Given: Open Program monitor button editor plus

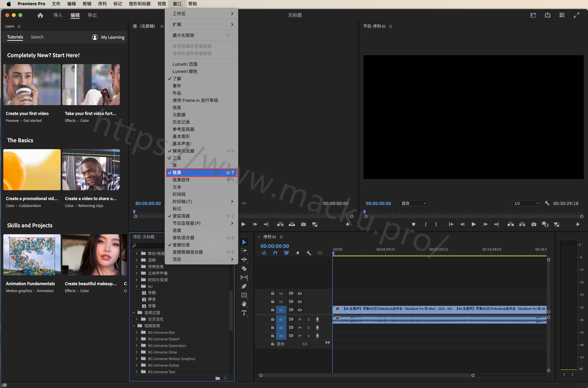Looking at the screenshot, I should [x=577, y=224].
